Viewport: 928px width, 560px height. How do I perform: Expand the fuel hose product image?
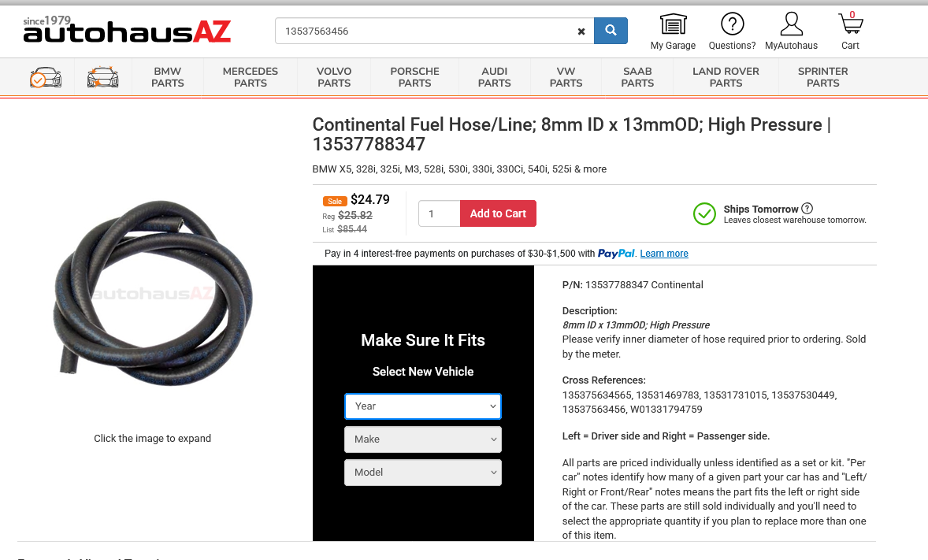(x=153, y=294)
